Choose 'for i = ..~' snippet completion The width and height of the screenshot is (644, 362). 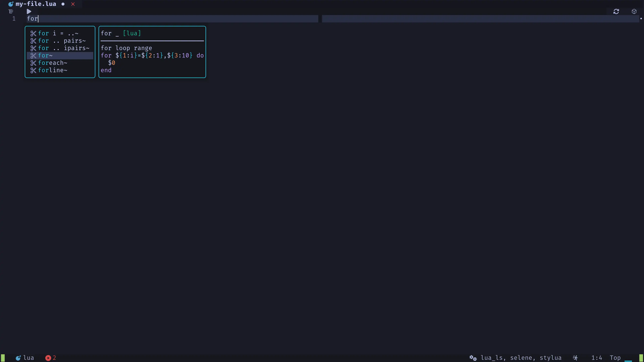point(60,33)
